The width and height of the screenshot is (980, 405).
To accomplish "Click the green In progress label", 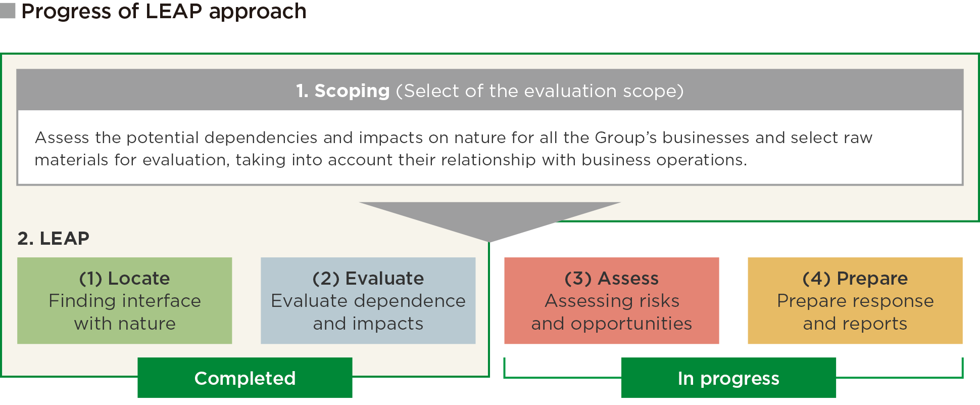I will 728,378.
